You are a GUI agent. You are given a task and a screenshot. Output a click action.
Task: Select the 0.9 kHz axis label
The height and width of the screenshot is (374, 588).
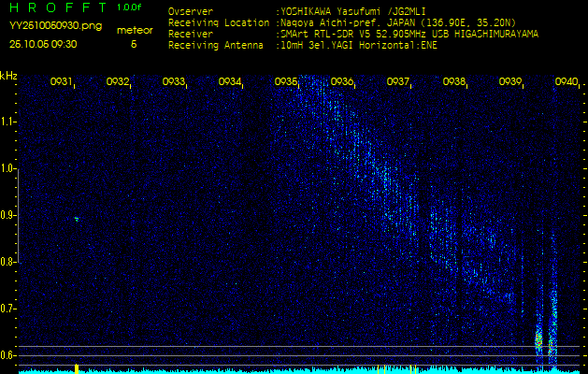pos(8,215)
